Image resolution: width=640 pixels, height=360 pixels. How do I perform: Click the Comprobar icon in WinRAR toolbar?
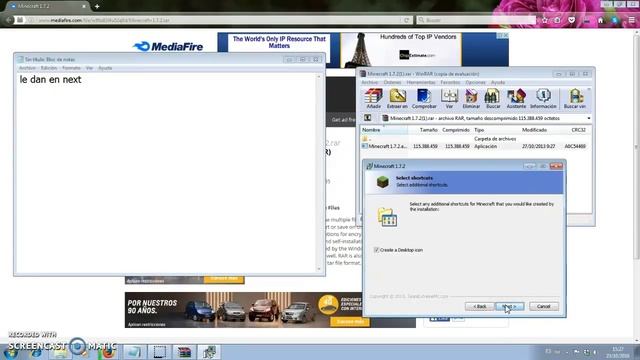coord(424,99)
